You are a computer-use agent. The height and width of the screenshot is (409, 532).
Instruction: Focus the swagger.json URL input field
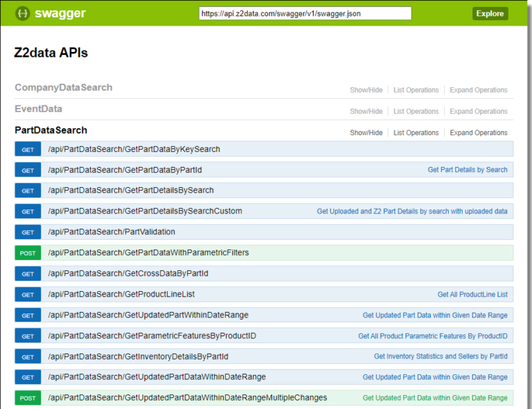pos(305,13)
